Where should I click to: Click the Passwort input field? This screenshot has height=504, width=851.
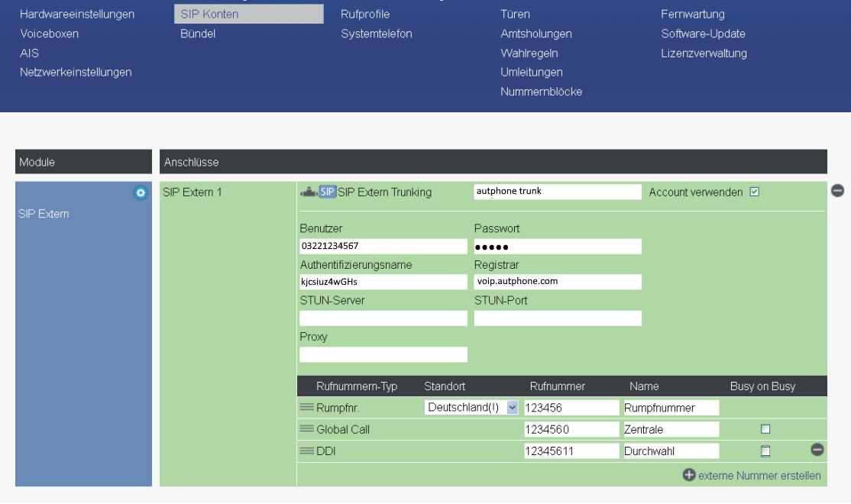pos(557,247)
